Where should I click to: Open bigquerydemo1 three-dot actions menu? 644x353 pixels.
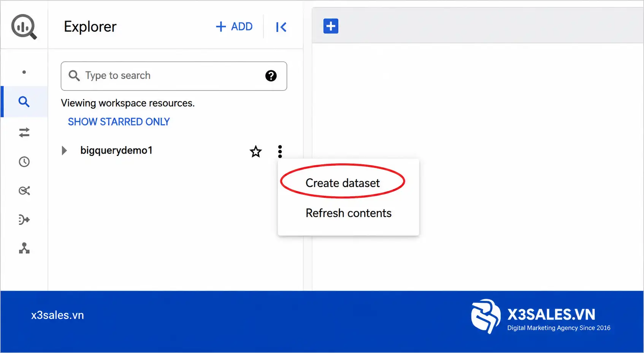click(280, 151)
